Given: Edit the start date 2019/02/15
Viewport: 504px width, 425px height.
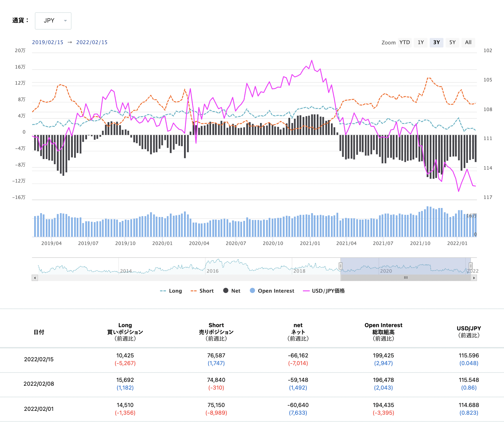Looking at the screenshot, I should tap(48, 42).
